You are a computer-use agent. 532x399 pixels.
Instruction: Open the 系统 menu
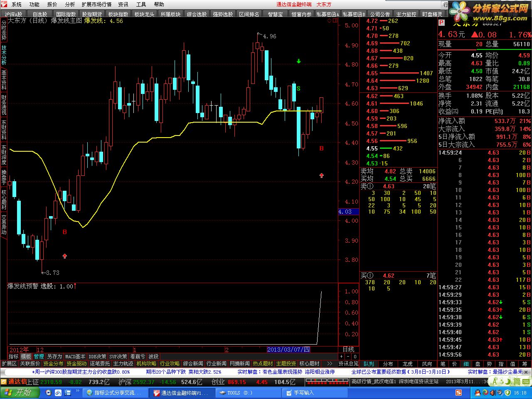click(x=17, y=4)
